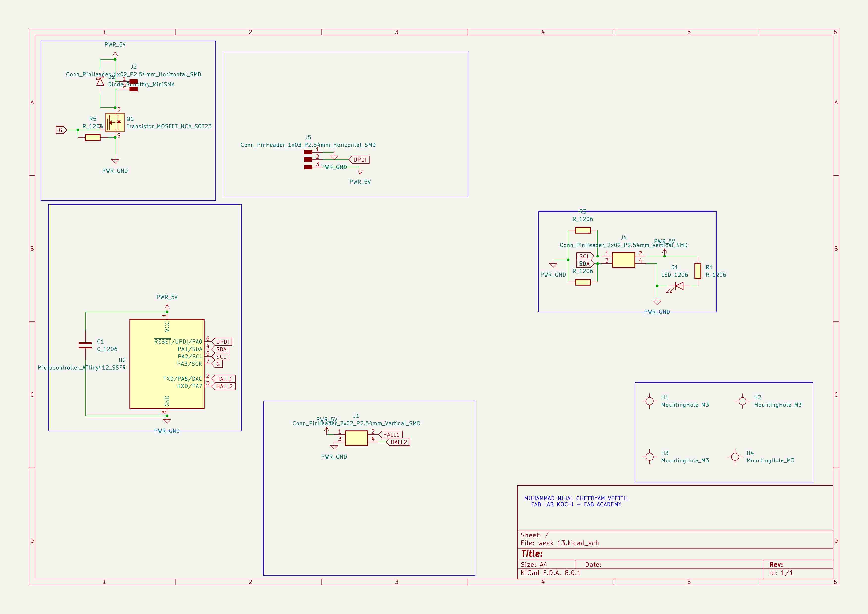The width and height of the screenshot is (868, 614).
Task: Click the FAB LAB KOCHI – FAB ACADEMY text
Action: pyautogui.click(x=576, y=504)
